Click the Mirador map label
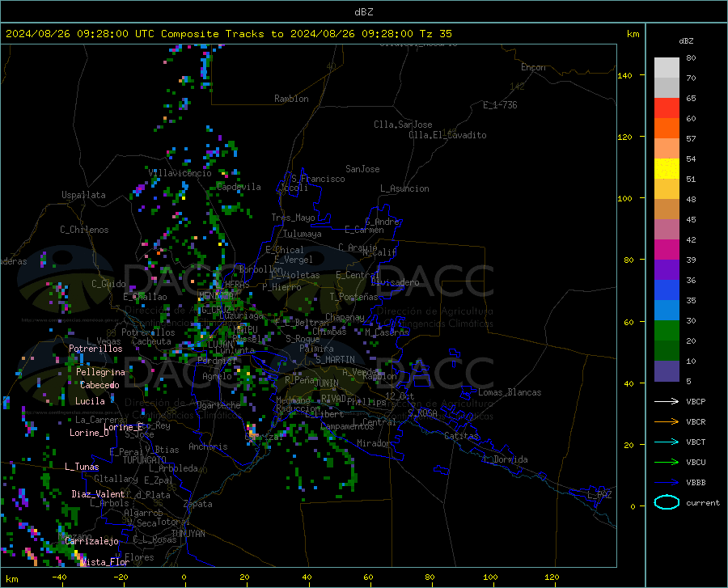This screenshot has width=728, height=588. pos(373,443)
